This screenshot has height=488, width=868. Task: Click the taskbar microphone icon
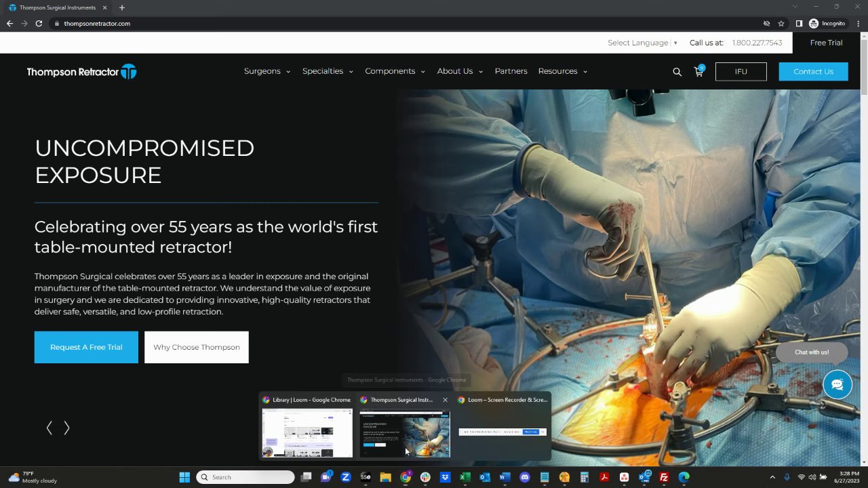tap(787, 477)
